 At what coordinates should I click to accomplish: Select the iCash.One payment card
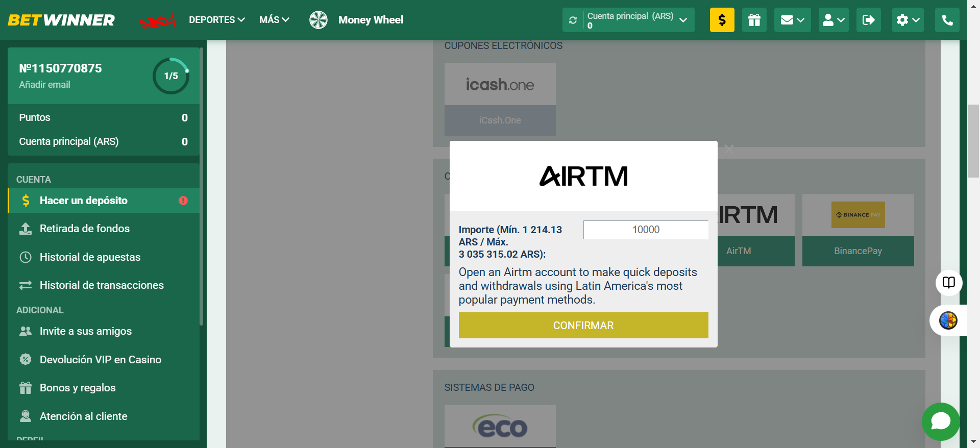click(500, 99)
